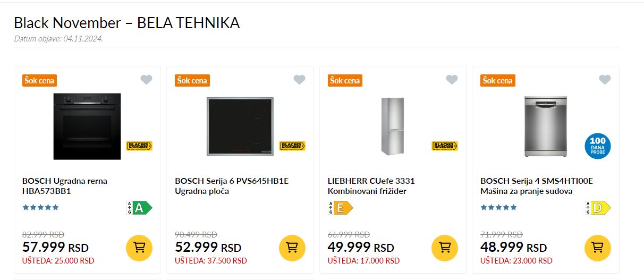
Task: Favorite the BOSCH Mašina za pranje sudova
Action: click(605, 80)
